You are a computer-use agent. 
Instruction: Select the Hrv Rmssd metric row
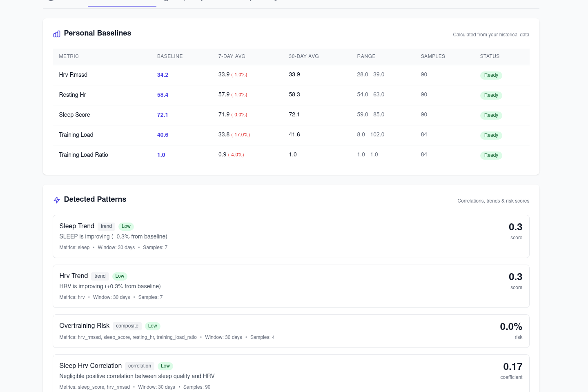click(291, 75)
